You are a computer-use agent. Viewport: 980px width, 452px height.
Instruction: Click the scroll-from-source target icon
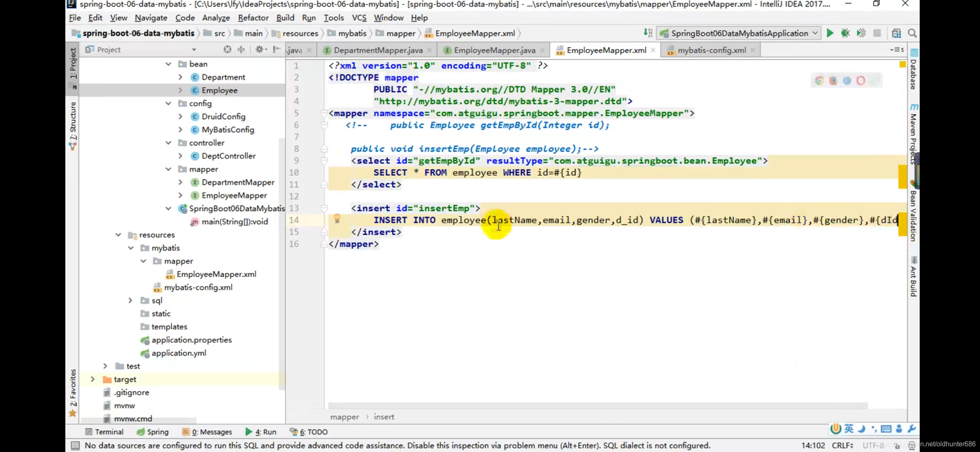click(227, 49)
